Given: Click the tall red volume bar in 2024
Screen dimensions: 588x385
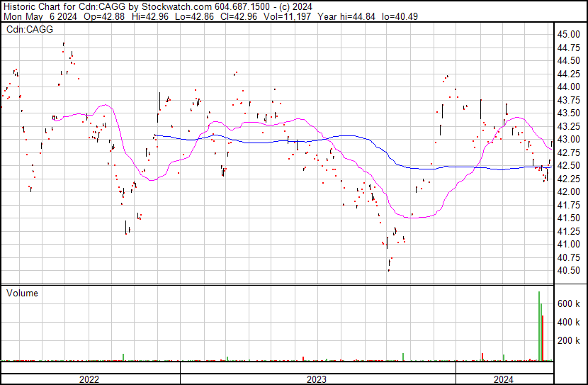Looking at the screenshot, I should (543, 339).
